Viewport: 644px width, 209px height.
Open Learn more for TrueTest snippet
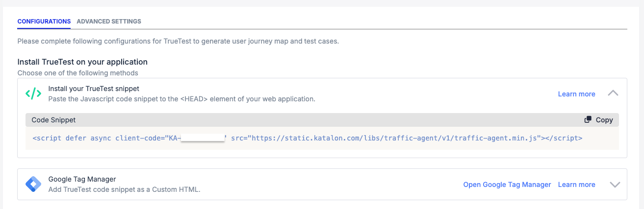point(576,94)
